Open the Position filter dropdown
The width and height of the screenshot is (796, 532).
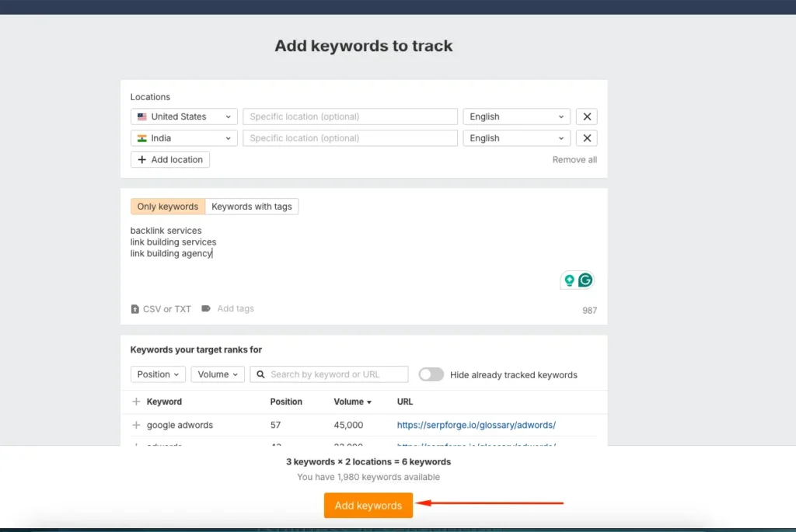click(158, 374)
